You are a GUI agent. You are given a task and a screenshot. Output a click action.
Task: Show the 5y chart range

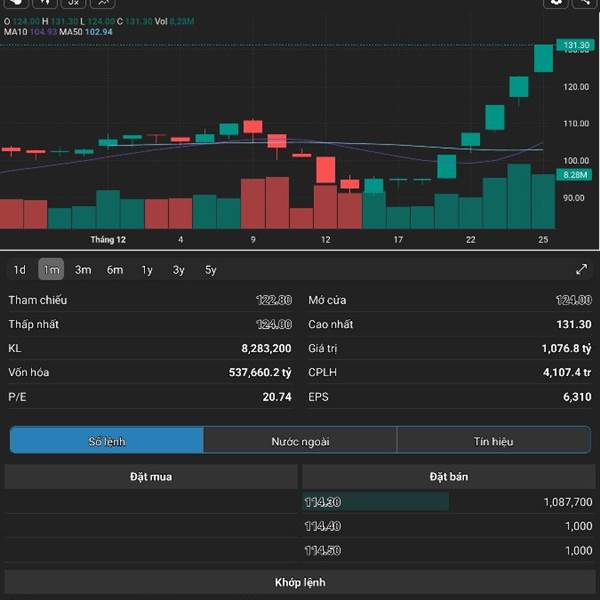(210, 269)
